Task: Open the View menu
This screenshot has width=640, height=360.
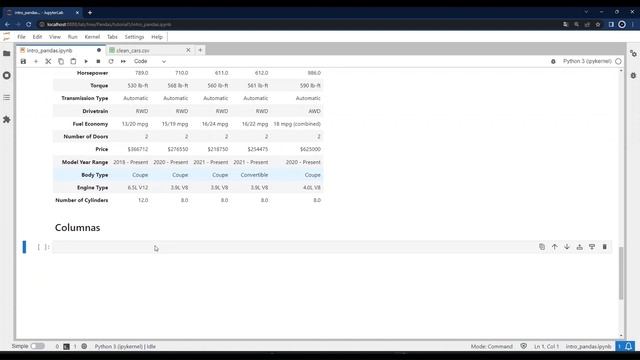Action: coord(55,37)
